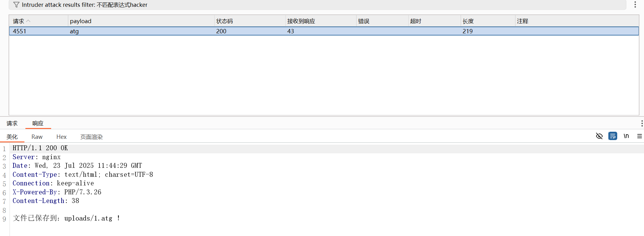Click the X-Powered-By PHP/7.3.26 line
The image size is (644, 236).
click(57, 192)
